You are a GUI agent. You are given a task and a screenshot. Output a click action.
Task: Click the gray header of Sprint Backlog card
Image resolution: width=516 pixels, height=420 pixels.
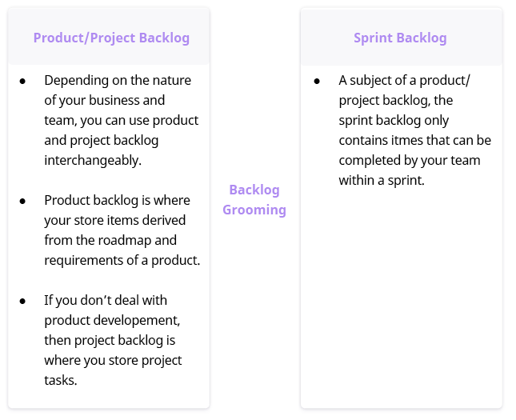coord(402,37)
